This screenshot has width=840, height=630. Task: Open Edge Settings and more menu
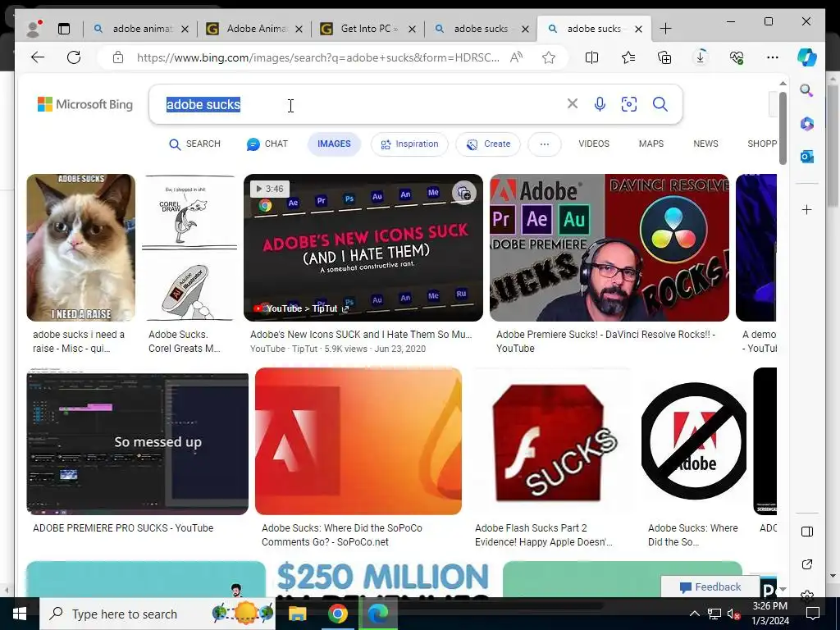click(773, 57)
